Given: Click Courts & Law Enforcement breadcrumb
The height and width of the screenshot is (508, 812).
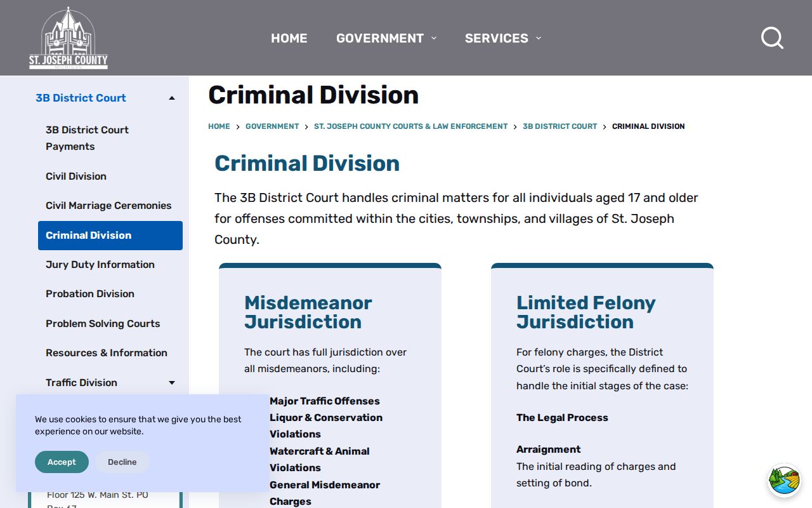Looking at the screenshot, I should [410, 126].
